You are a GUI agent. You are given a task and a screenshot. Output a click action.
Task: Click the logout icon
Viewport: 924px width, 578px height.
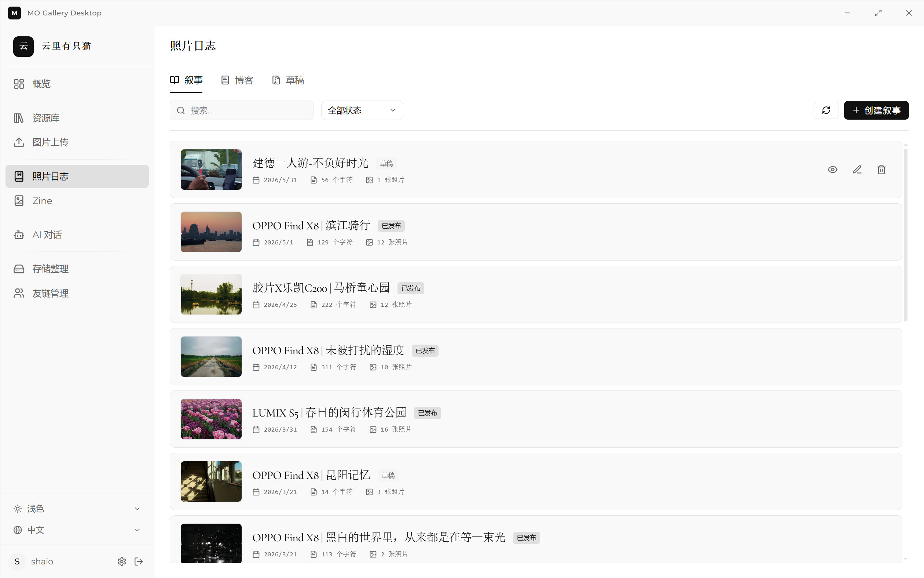(139, 561)
